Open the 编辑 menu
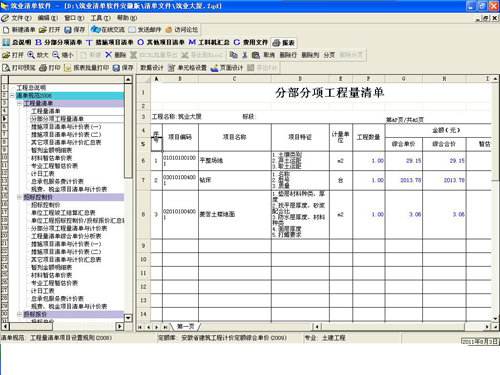 pyautogui.click(x=47, y=18)
